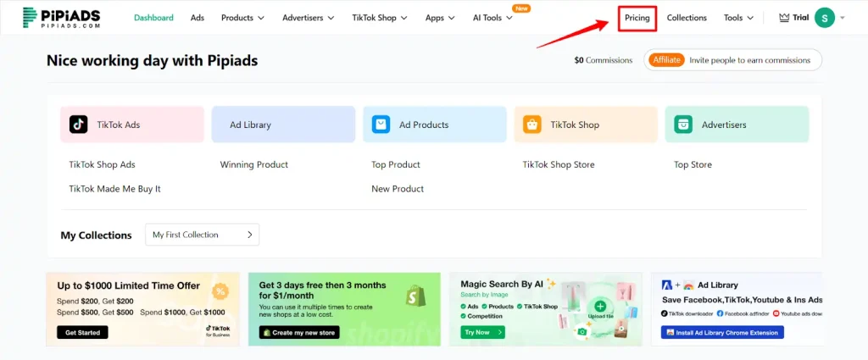Viewport: 868px width, 360px height.
Task: Open the Ad Library card
Action: pyautogui.click(x=283, y=125)
